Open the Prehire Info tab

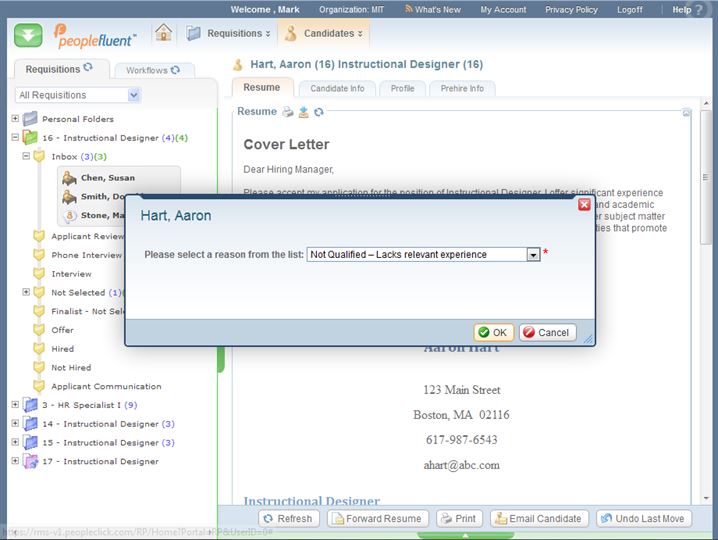[462, 88]
